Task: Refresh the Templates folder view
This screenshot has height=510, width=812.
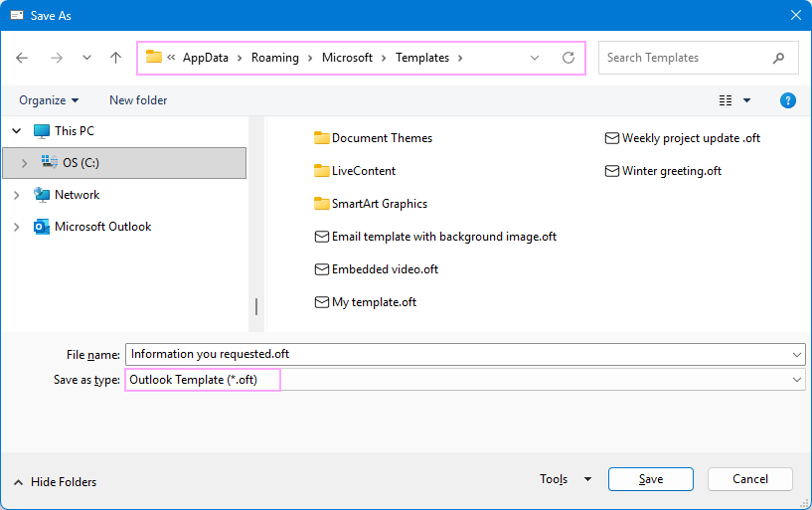Action: point(568,58)
